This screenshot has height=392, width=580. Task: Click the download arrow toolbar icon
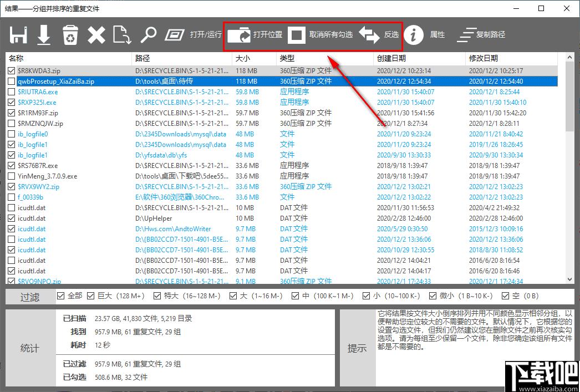pos(44,35)
